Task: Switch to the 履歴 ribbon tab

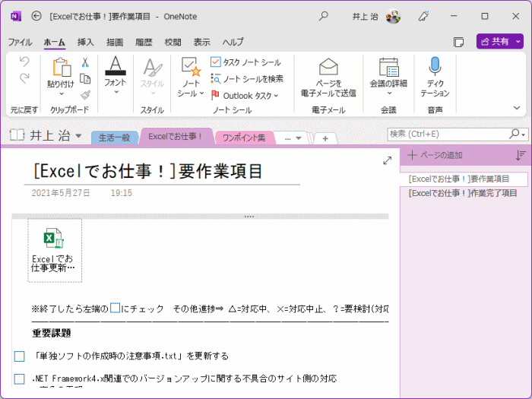Action: pyautogui.click(x=144, y=42)
